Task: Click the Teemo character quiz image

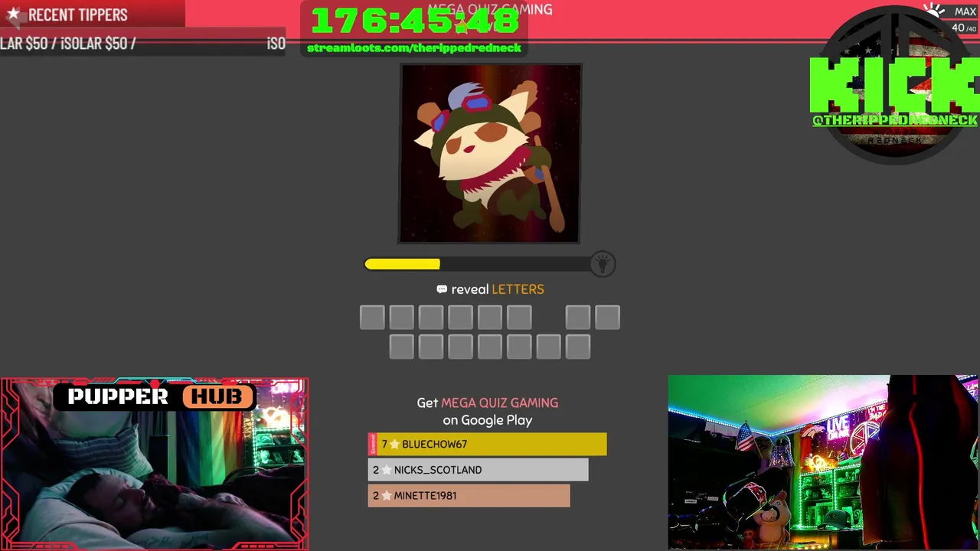Action: [x=489, y=153]
